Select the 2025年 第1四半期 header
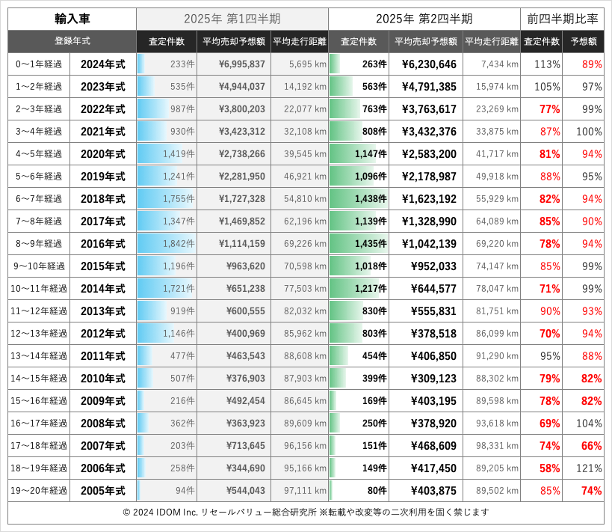 tap(232, 19)
